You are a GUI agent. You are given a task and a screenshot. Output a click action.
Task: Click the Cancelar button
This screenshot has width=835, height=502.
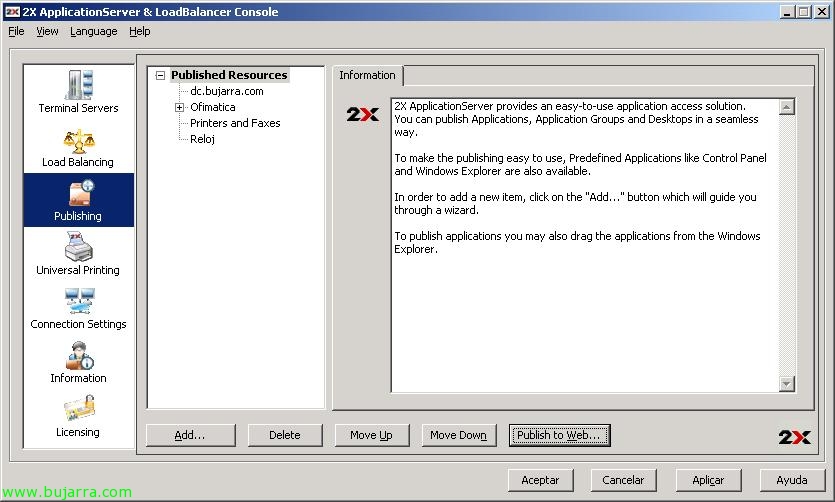click(x=623, y=480)
